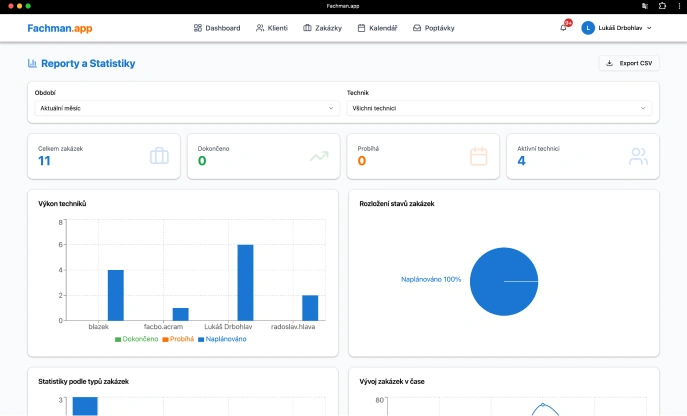
Task: Toggle the Dokončeno legend item in chart
Action: point(136,339)
